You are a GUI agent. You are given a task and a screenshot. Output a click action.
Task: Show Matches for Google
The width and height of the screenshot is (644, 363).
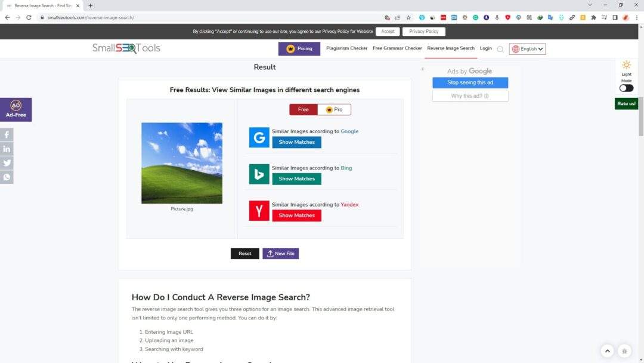pyautogui.click(x=296, y=142)
